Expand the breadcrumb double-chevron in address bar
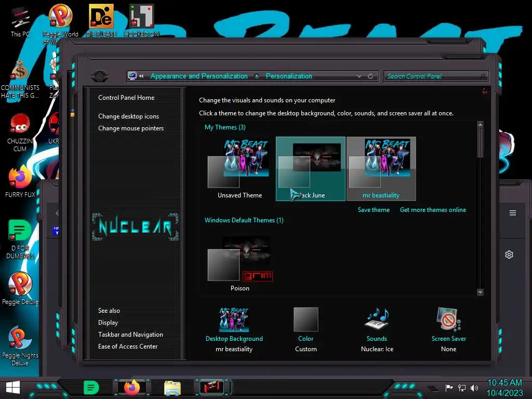Screen dimensions: 532x399 (x=141, y=76)
